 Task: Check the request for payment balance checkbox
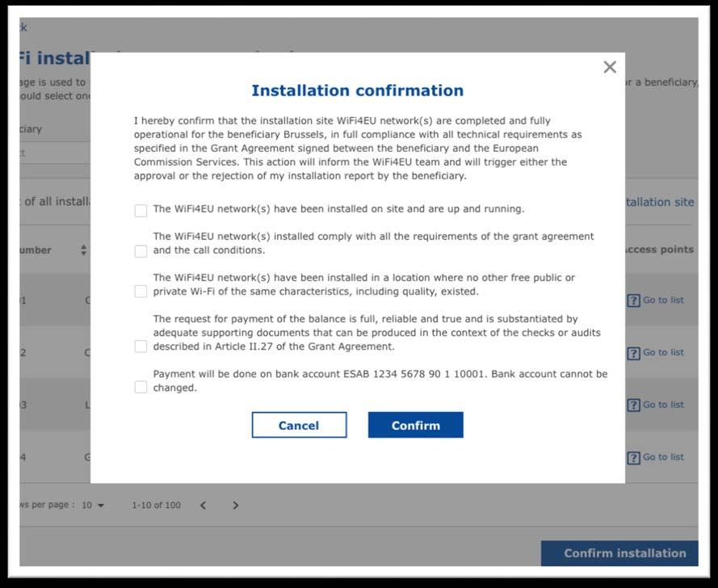pyautogui.click(x=141, y=346)
